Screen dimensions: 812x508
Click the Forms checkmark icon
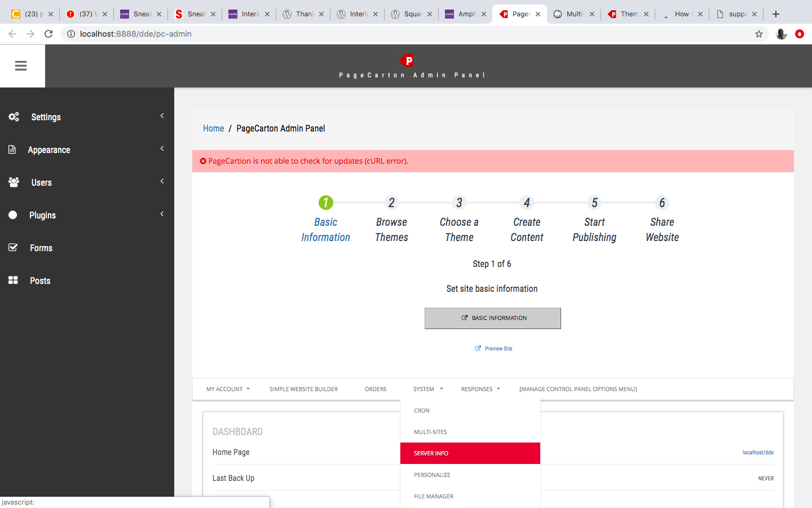coord(13,248)
